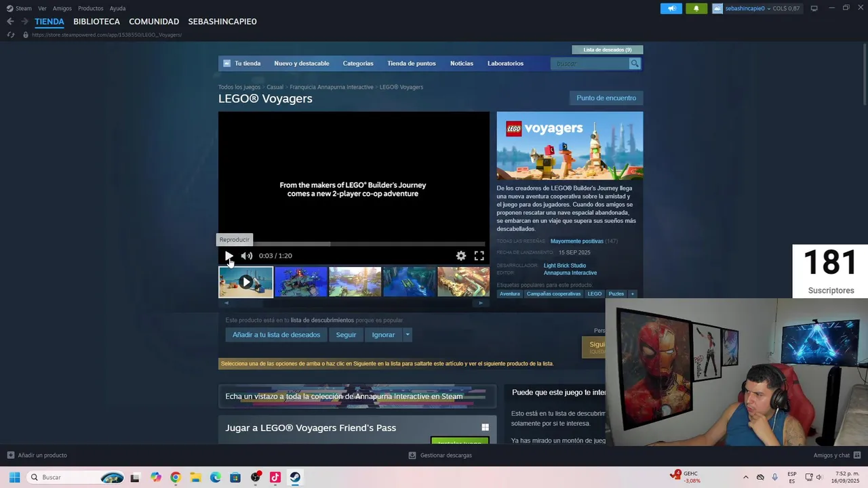The height and width of the screenshot is (488, 868).
Task: Click the Ignorar button
Action: pyautogui.click(x=383, y=335)
